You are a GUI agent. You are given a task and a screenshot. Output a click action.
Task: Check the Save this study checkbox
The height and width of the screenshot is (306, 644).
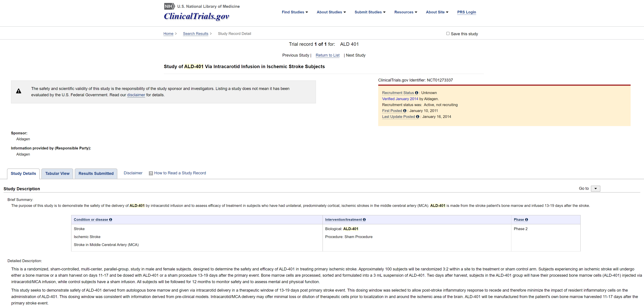click(x=448, y=34)
